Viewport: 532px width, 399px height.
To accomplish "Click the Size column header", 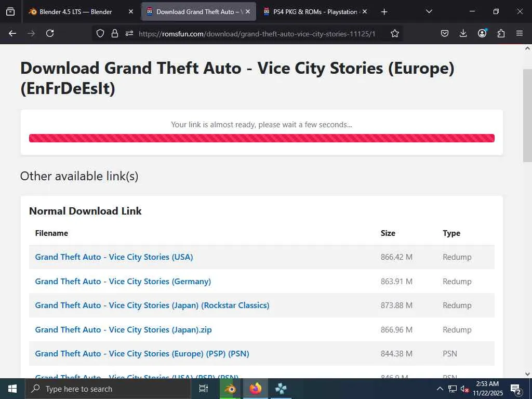I will (388, 233).
